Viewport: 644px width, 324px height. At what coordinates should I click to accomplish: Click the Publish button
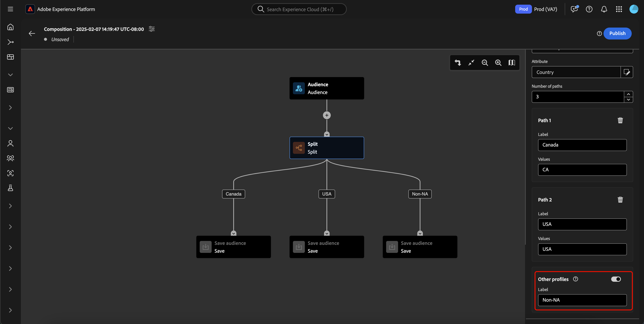pos(617,34)
